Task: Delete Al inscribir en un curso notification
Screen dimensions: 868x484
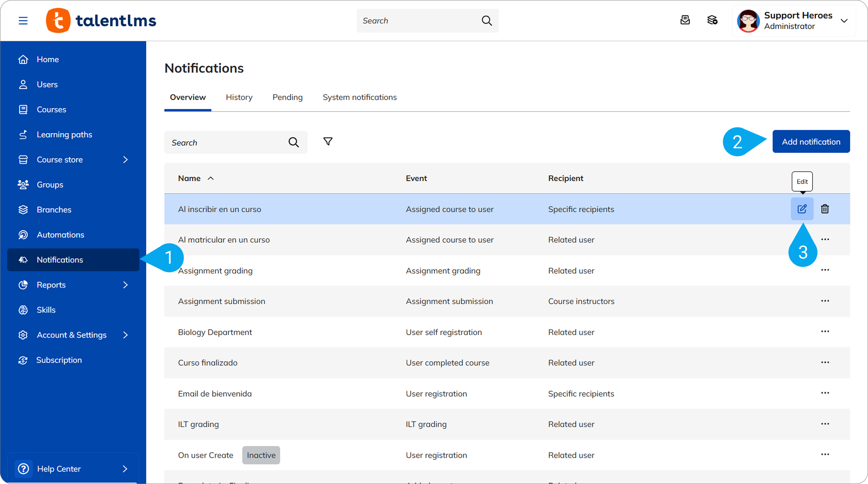Action: [825, 209]
